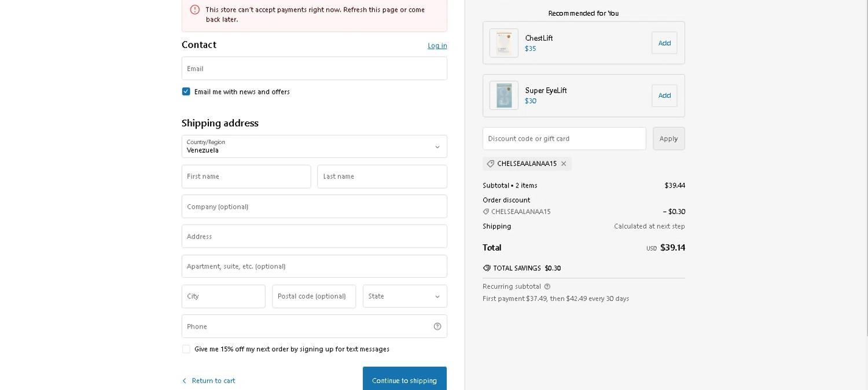The width and height of the screenshot is (868, 390).
Task: Remove the CHELSEAALANAA15 discount tag
Action: (564, 164)
